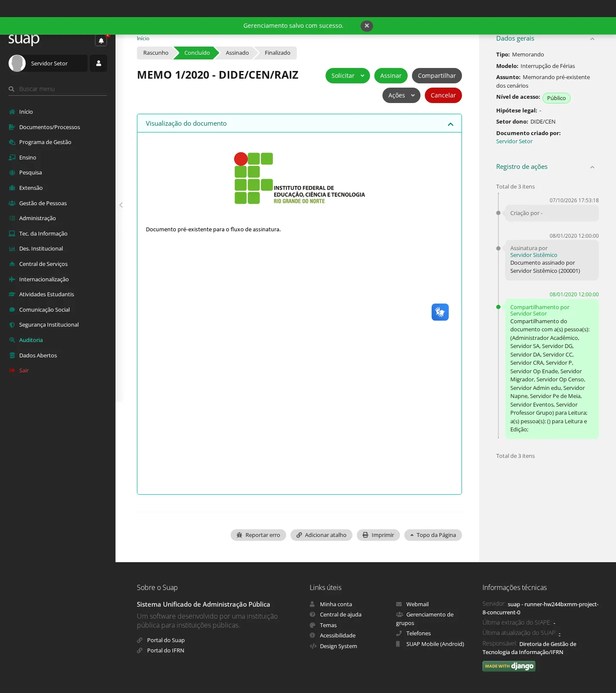Viewport: 616px width, 693px height.
Task: Open the Solicitar dropdown button
Action: (347, 76)
